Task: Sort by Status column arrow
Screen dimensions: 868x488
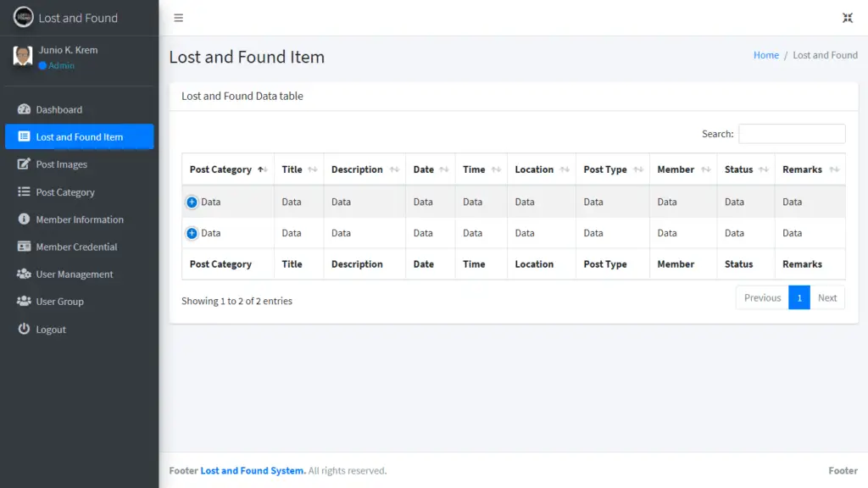Action: click(764, 169)
